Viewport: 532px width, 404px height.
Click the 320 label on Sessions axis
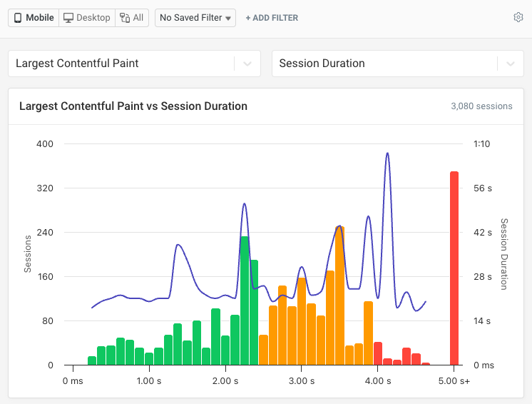[x=45, y=188]
